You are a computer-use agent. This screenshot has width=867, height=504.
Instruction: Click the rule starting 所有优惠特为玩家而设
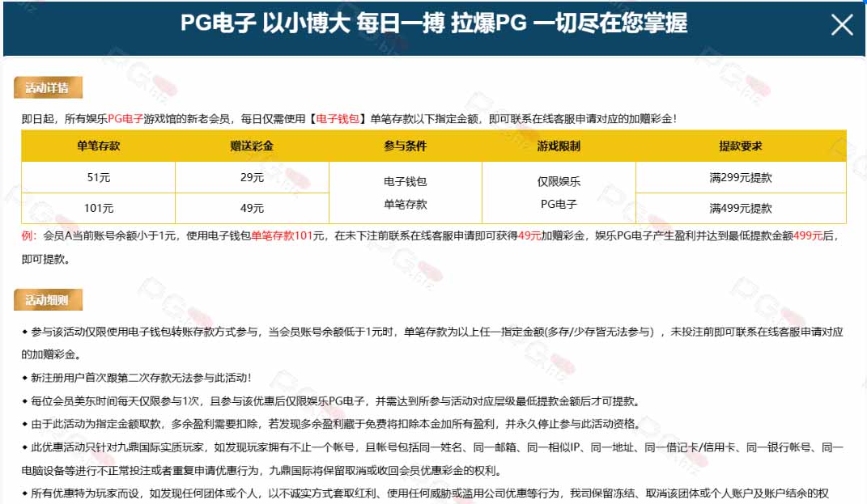click(425, 493)
